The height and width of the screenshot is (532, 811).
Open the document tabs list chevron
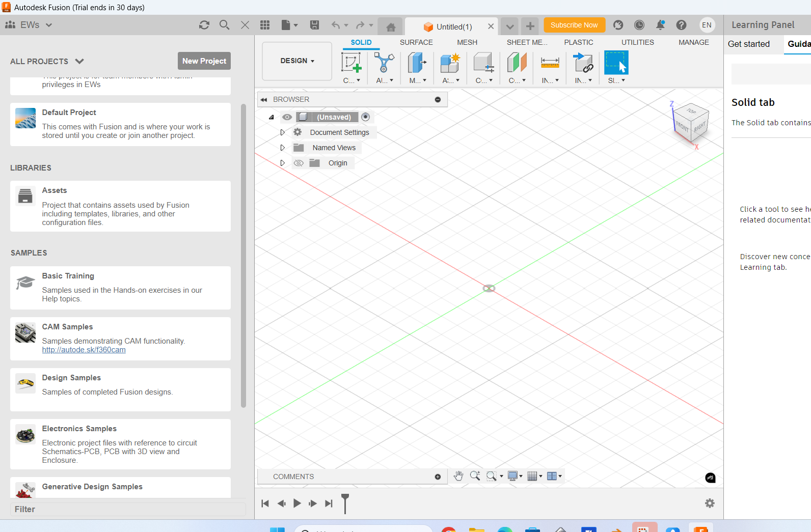pos(509,26)
